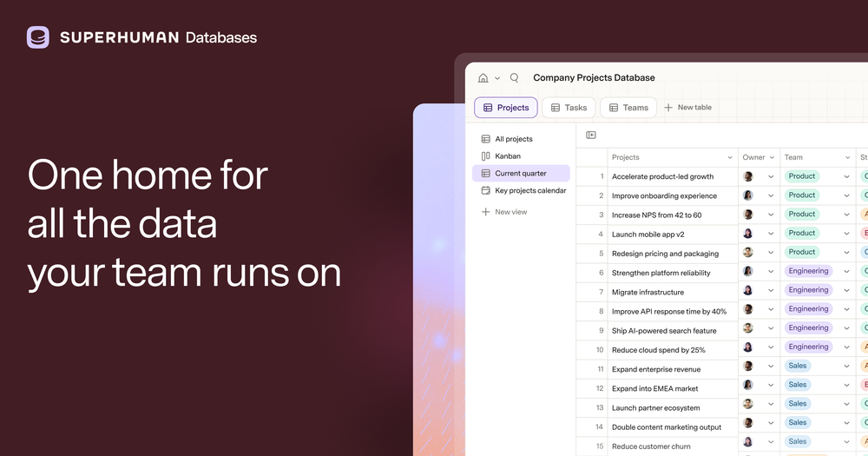Image resolution: width=868 pixels, height=456 pixels.
Task: Open the Key projects calendar view
Action: [521, 190]
